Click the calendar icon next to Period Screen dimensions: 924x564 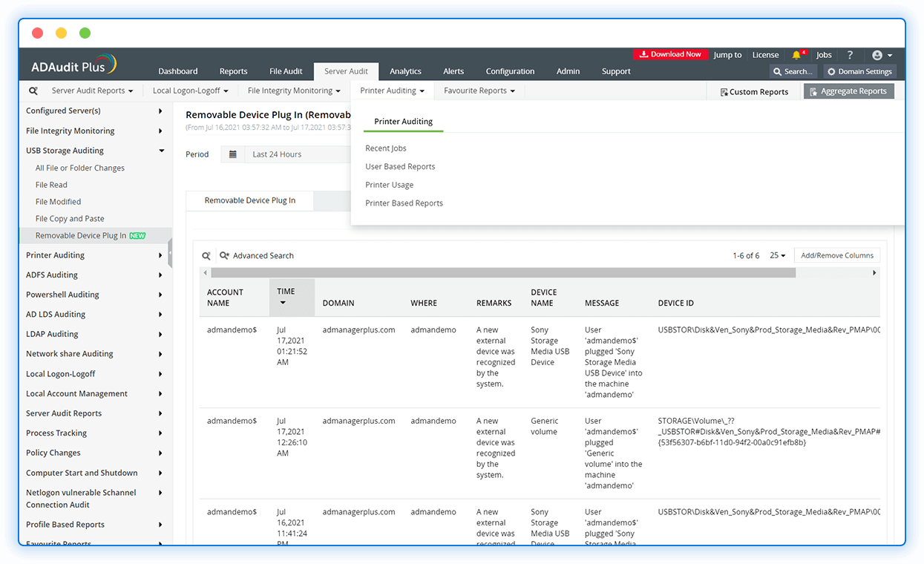(232, 154)
